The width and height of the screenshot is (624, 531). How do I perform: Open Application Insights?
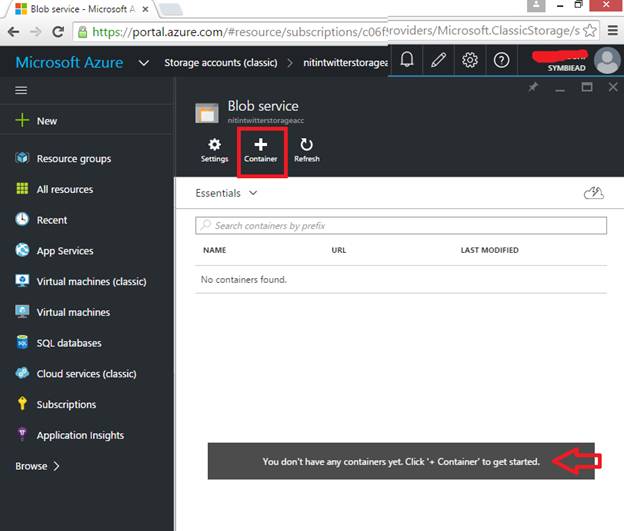point(69,435)
